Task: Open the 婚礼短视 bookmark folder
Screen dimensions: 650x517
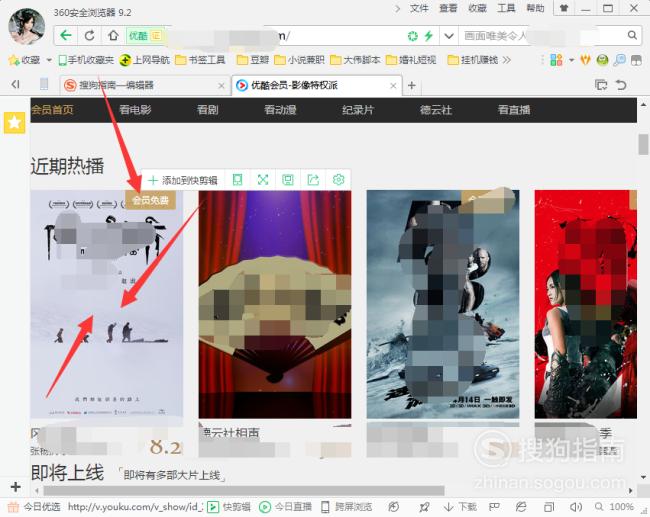Action: pyautogui.click(x=411, y=61)
